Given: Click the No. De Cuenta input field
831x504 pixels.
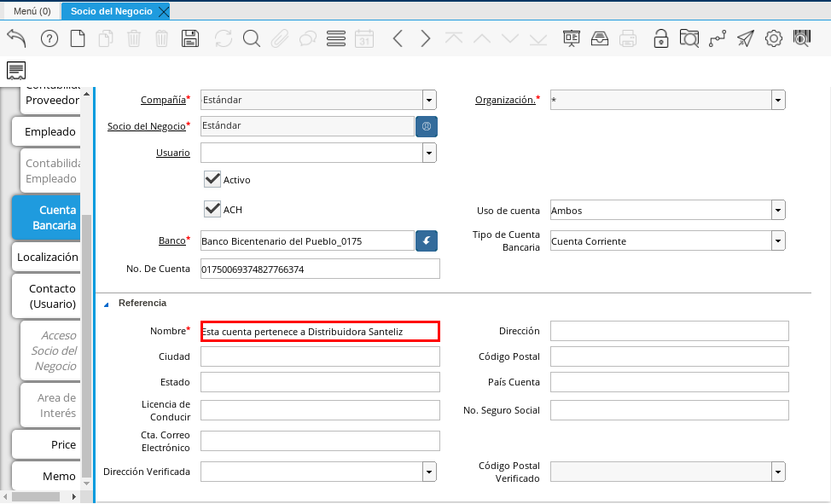Looking at the screenshot, I should pos(320,269).
